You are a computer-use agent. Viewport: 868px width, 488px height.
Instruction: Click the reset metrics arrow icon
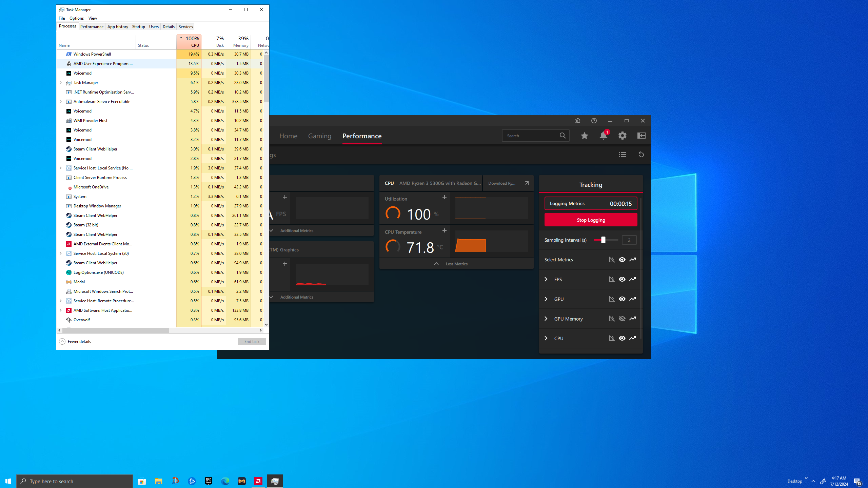641,155
